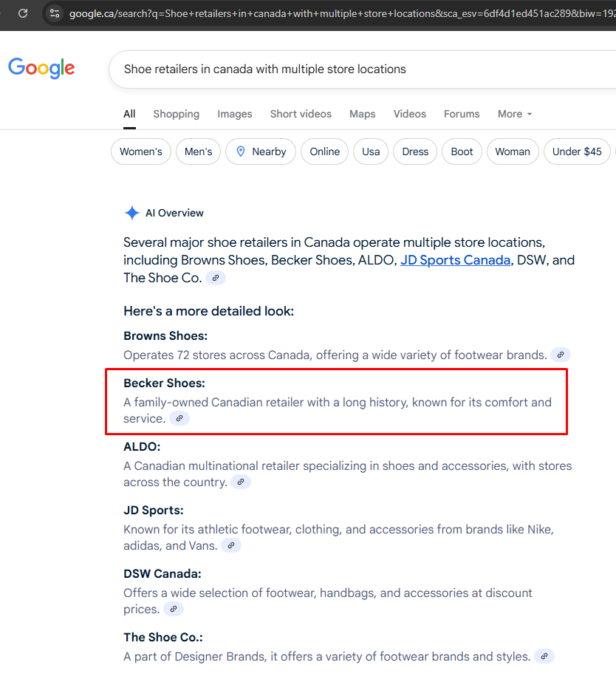Click link icon after AI Overview summary paragraph

tap(216, 278)
